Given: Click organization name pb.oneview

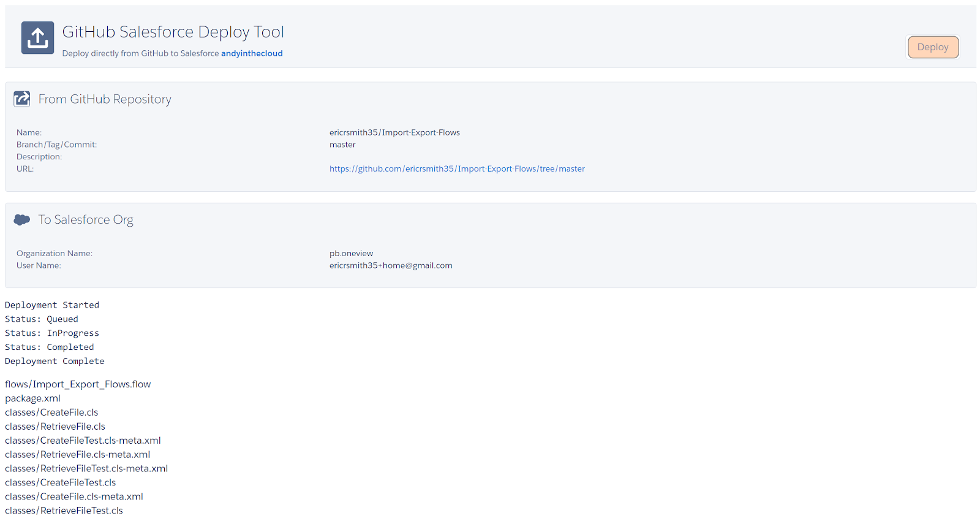Looking at the screenshot, I should tap(351, 253).
